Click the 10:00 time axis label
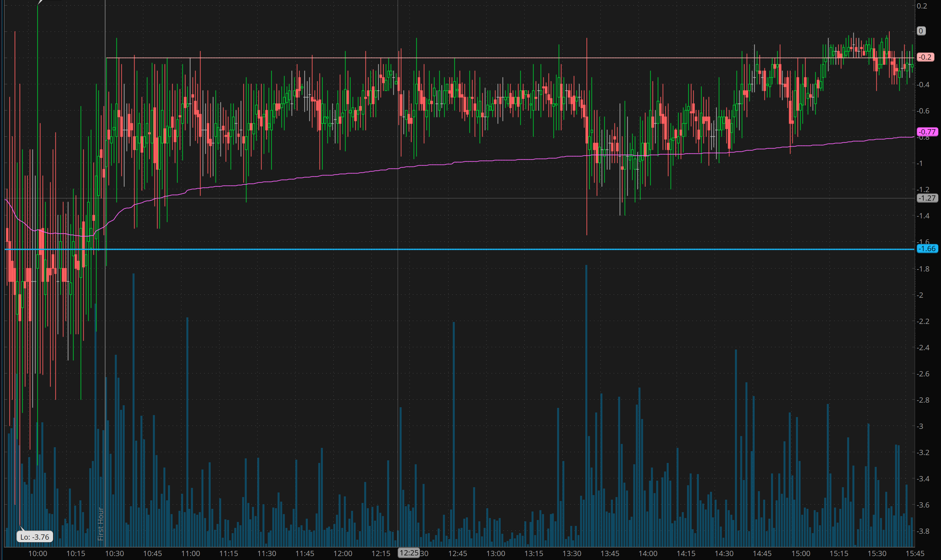 38,553
